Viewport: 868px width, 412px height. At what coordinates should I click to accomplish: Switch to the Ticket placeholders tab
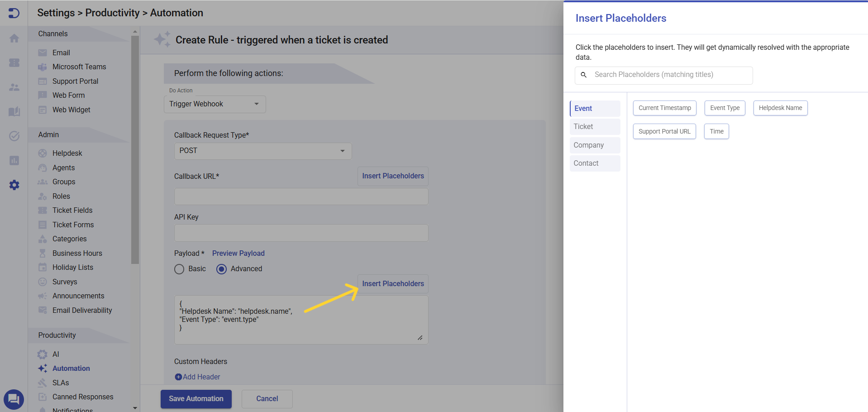point(583,126)
